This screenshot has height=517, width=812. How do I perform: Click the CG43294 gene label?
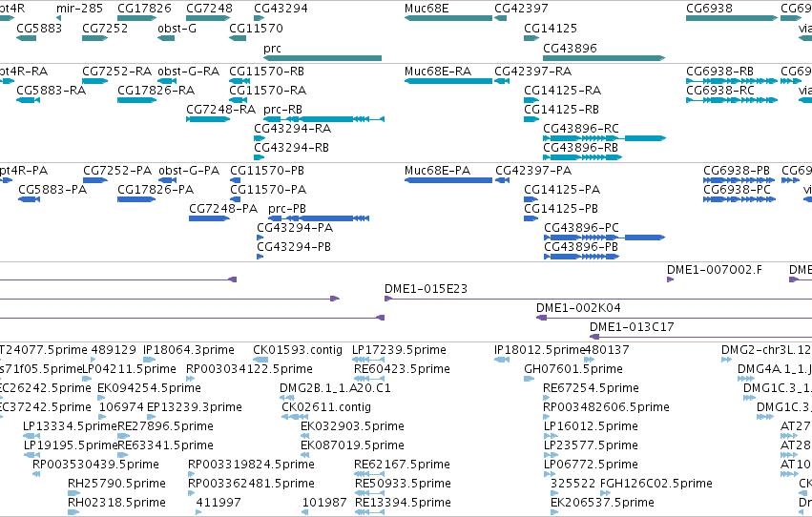(x=281, y=9)
